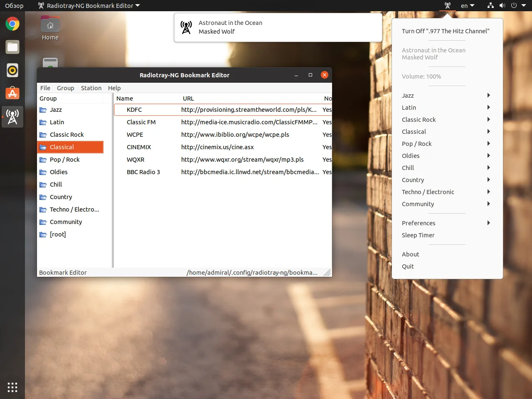
Task: Open the Group menu
Action: pos(65,88)
